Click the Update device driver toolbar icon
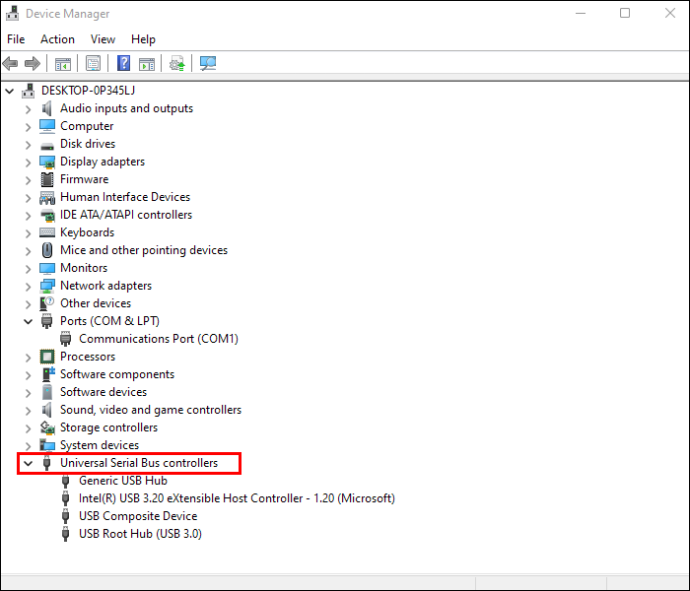The width and height of the screenshot is (690, 591). pos(177,63)
